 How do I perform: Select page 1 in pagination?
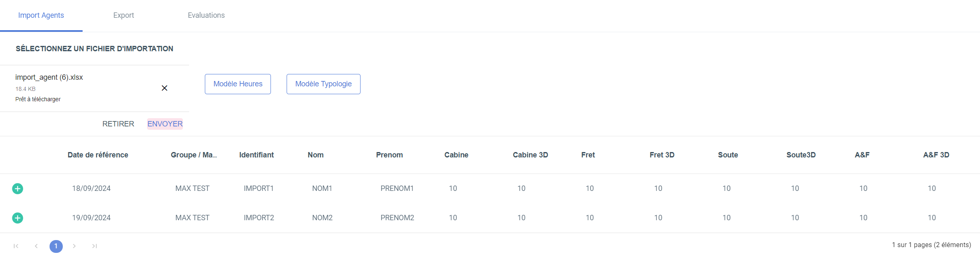[x=56, y=246]
